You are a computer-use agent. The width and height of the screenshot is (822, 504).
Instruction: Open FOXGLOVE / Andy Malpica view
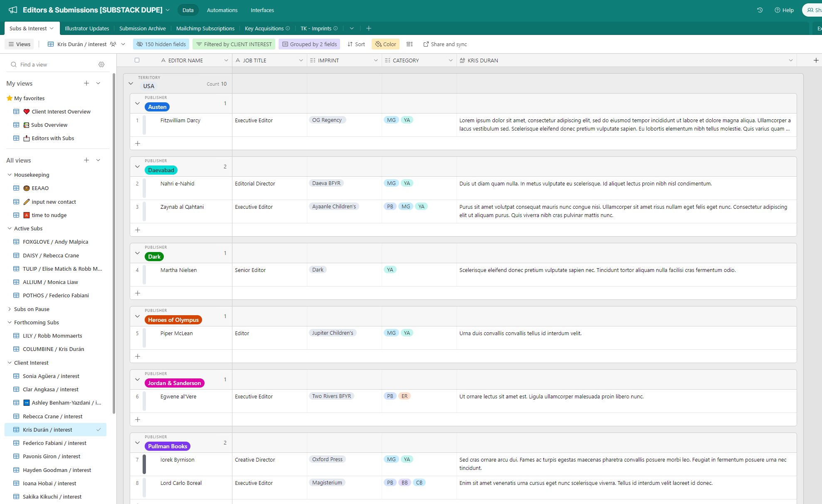pos(56,242)
